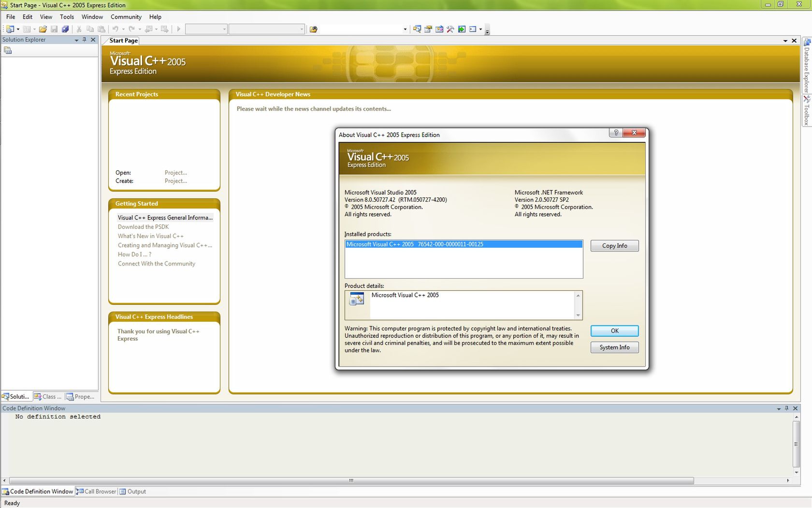Image resolution: width=812 pixels, height=508 pixels.
Task: Click the Properties Window toolbar icon
Action: click(x=428, y=29)
